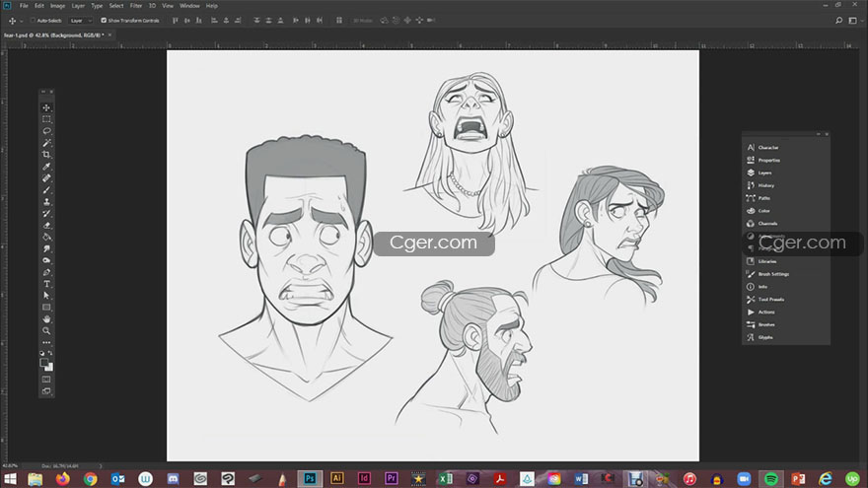Open the Edit Toolbar three-dots button
Image resolution: width=868 pixels, height=488 pixels.
tap(46, 342)
